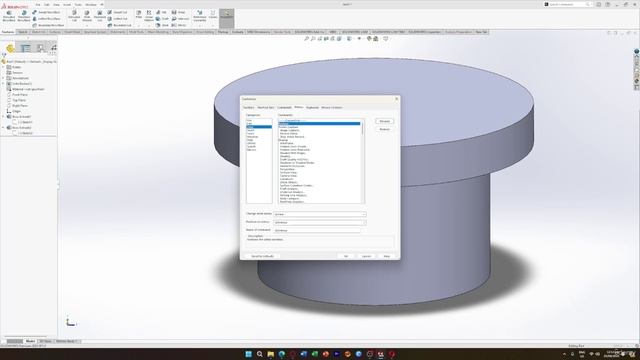Switch to the Keyboard tab in Customize
This screenshot has width=640, height=360.
coord(312,107)
